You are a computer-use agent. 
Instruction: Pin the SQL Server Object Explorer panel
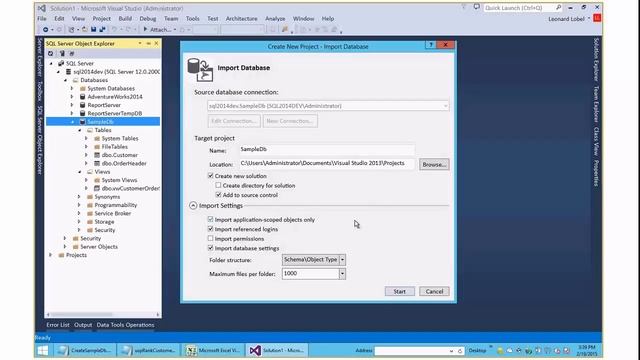(x=149, y=43)
